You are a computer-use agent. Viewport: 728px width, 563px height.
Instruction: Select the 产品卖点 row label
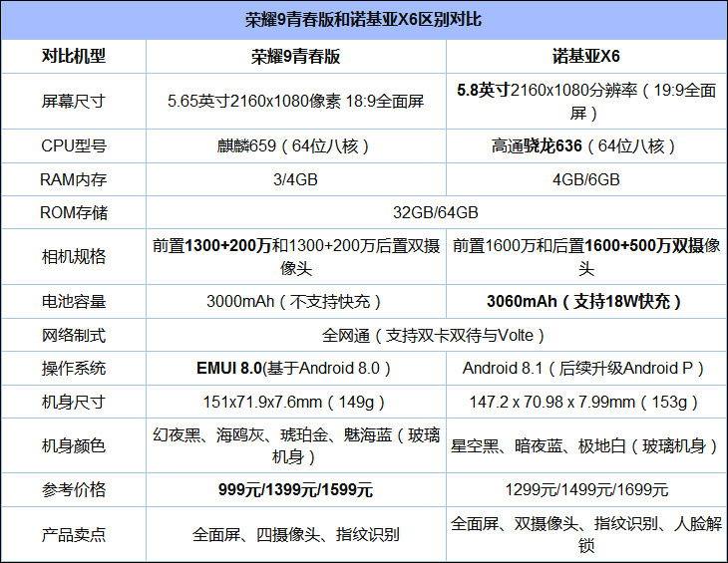(74, 534)
